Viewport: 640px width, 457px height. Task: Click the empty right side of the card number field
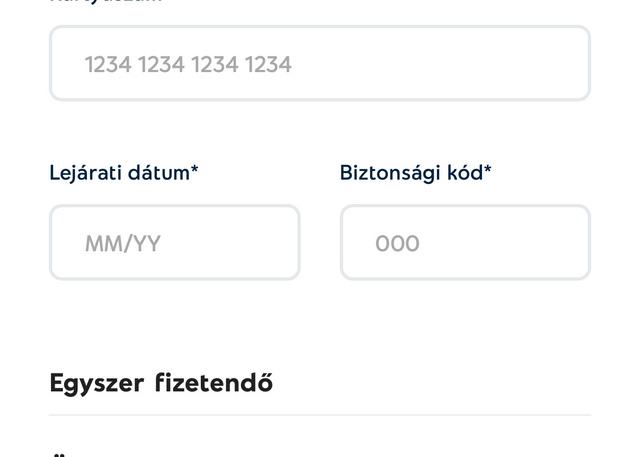(x=480, y=63)
